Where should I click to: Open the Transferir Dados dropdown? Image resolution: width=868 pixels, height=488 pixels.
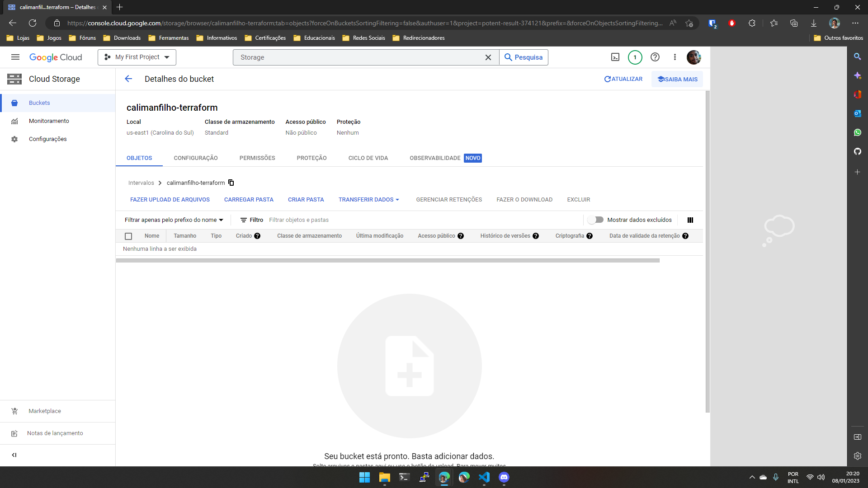pos(369,200)
